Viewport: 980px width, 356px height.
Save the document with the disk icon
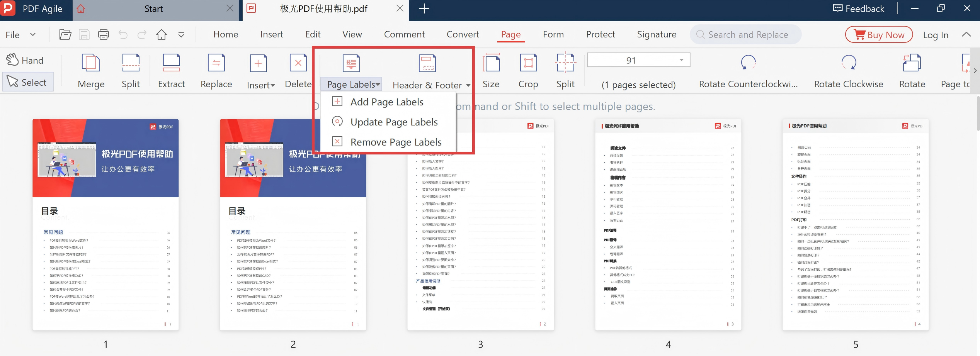(84, 35)
